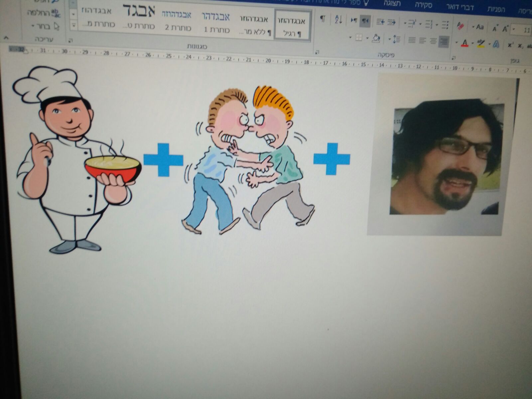The height and width of the screenshot is (399, 532).
Task: Open the בחר (Select) menu
Action: (45, 26)
